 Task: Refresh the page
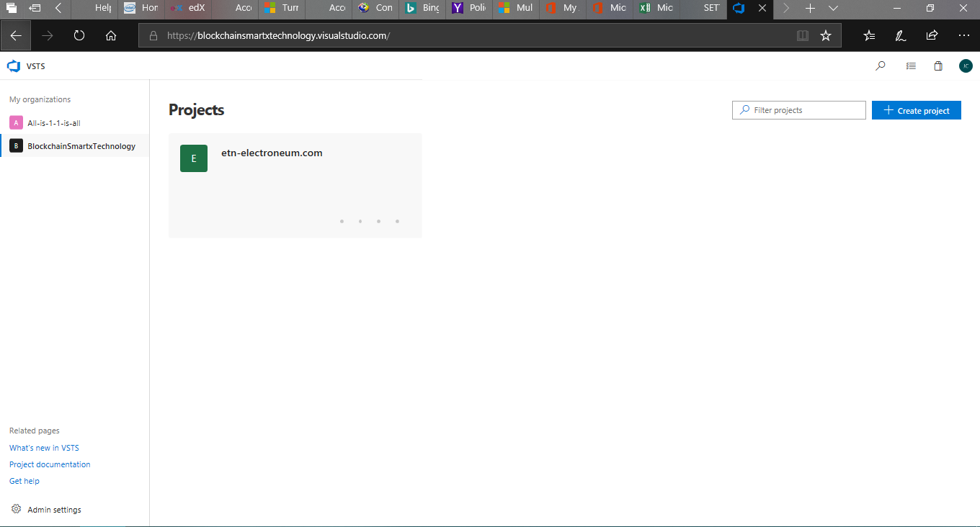click(x=79, y=35)
